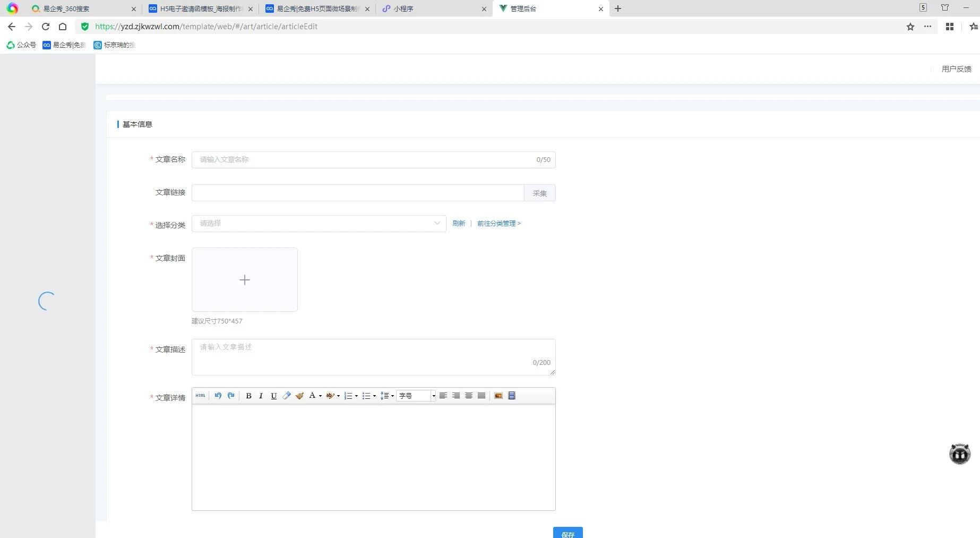Viewport: 980px width, 538px height.
Task: Expand the line spacing options arrow
Action: click(x=392, y=396)
